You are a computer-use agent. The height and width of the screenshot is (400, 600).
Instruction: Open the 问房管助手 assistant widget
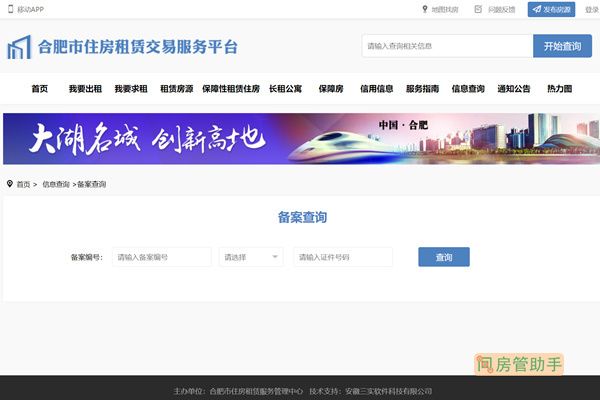[519, 364]
